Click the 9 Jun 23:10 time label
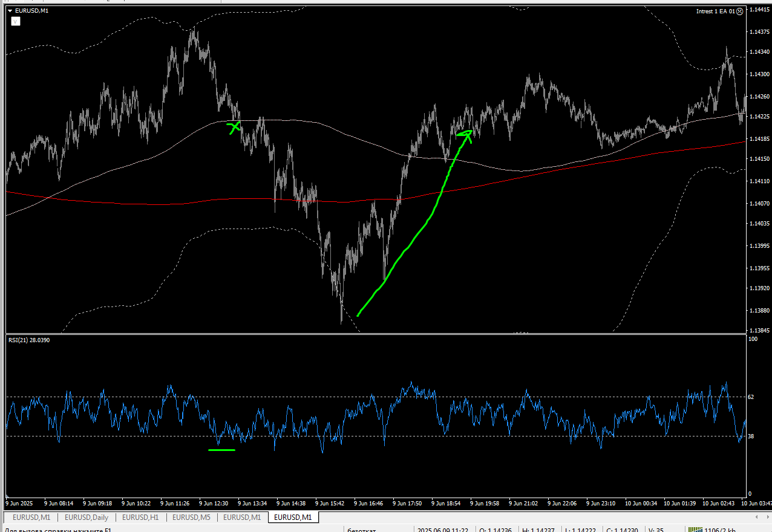This screenshot has height=532, width=772. click(x=601, y=503)
